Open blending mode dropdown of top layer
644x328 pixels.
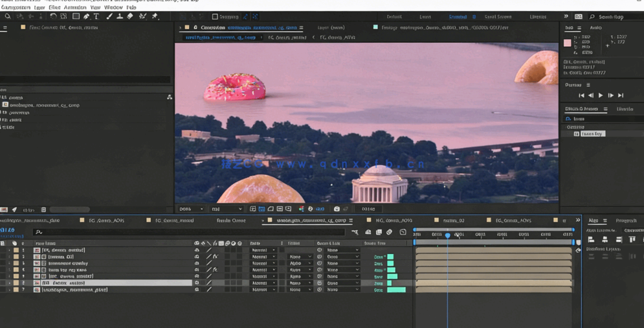point(263,250)
